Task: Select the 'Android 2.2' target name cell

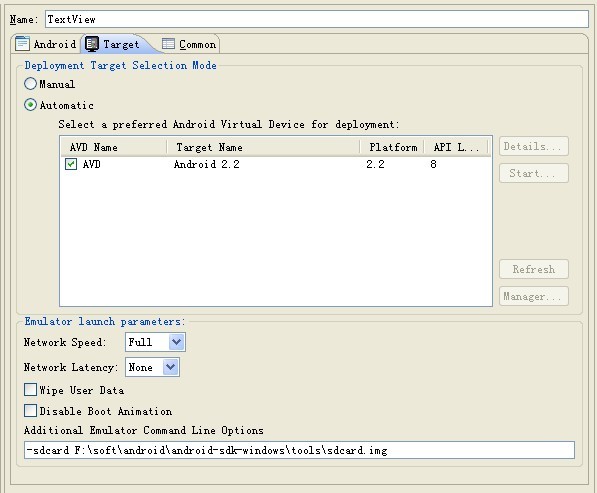Action: 207,164
